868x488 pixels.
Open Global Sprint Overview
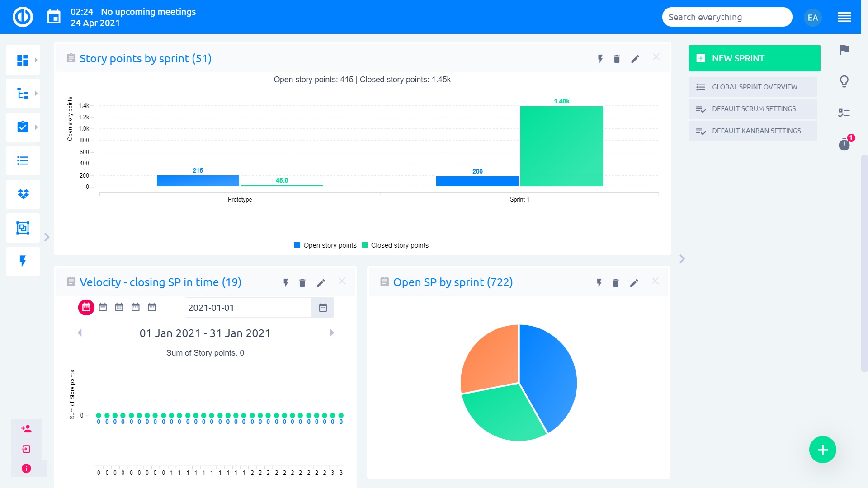754,87
